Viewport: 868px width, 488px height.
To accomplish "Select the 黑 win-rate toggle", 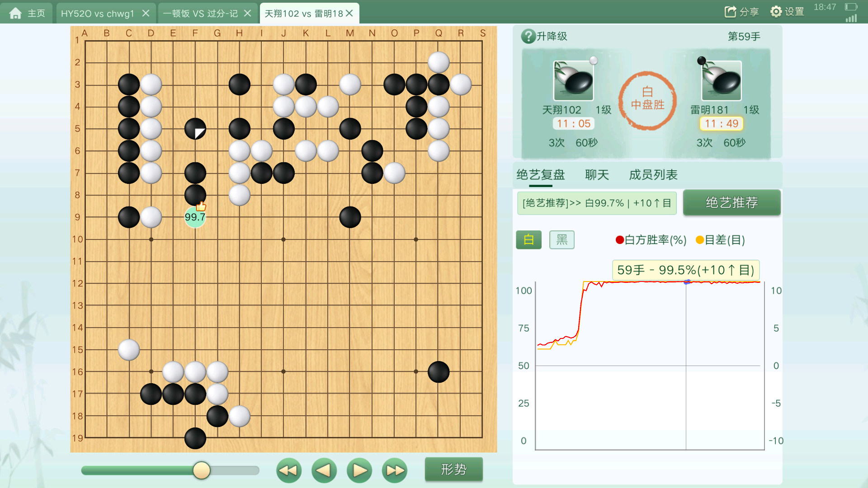I will pyautogui.click(x=562, y=239).
